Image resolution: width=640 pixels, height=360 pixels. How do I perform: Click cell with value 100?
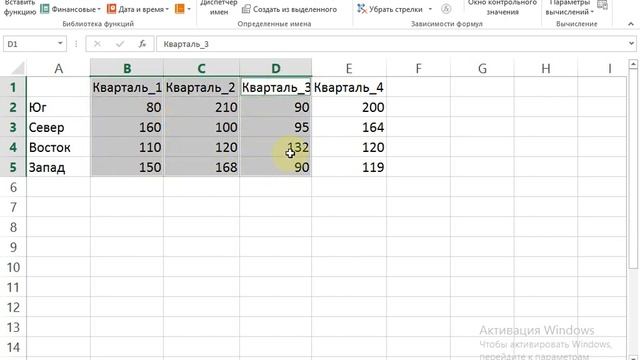pyautogui.click(x=201, y=127)
